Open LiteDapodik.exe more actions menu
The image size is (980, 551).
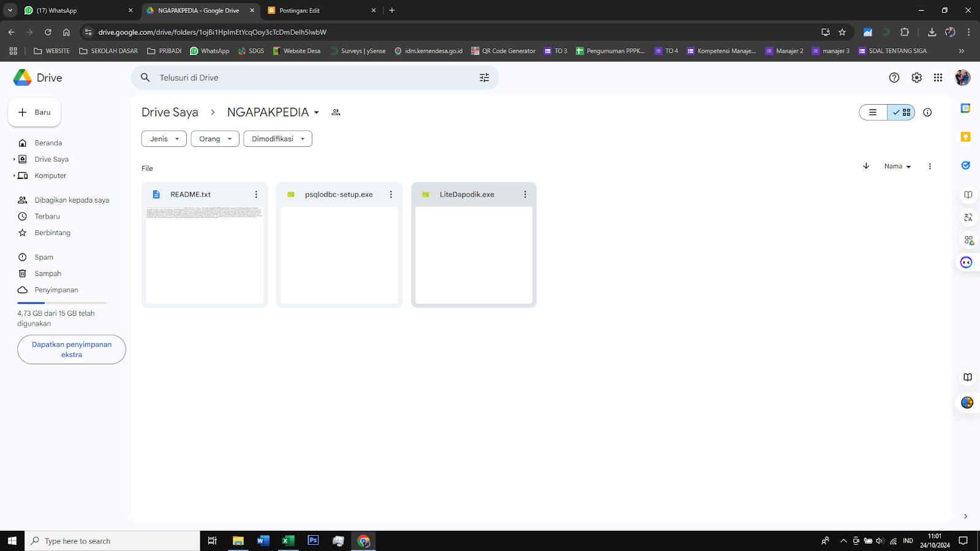(x=525, y=195)
